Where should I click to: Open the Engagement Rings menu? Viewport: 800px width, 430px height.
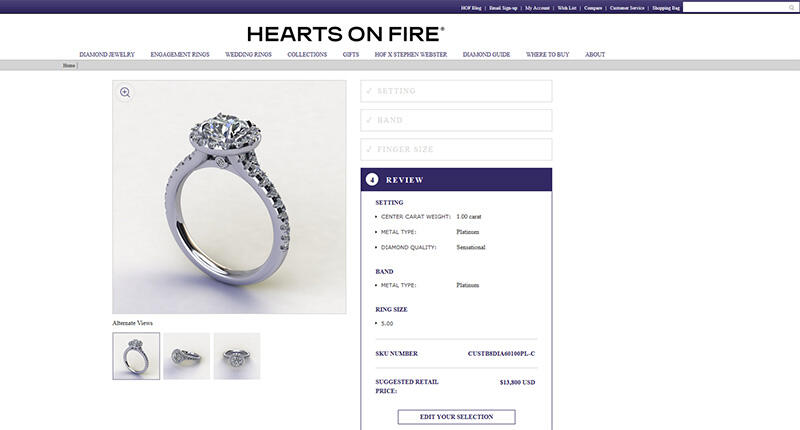coord(180,54)
